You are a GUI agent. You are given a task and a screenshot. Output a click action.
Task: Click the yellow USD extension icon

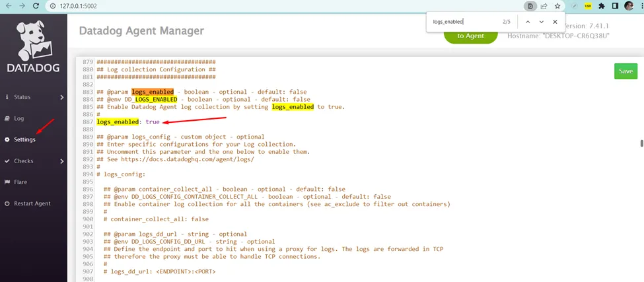[588, 6]
